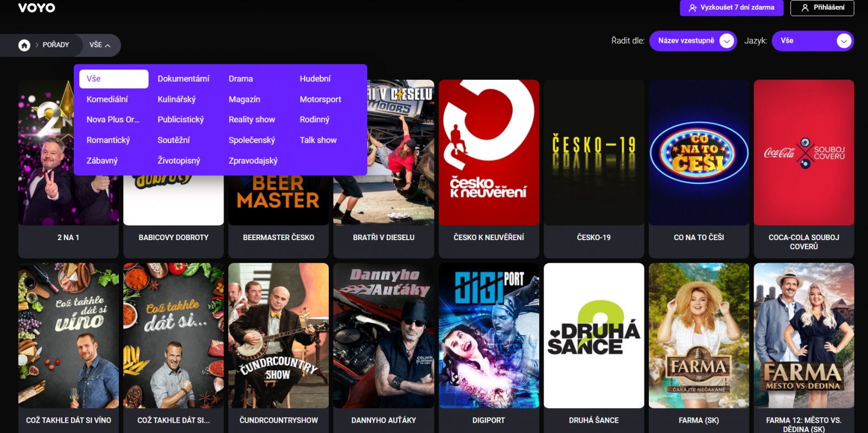This screenshot has width=868, height=433.
Task: Choose Reality show from genre list
Action: [252, 119]
